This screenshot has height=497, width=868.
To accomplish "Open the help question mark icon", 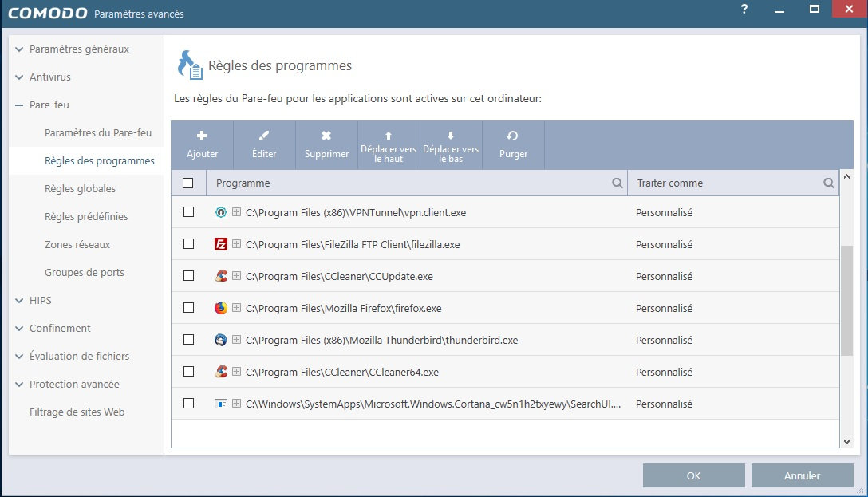I will [x=744, y=10].
